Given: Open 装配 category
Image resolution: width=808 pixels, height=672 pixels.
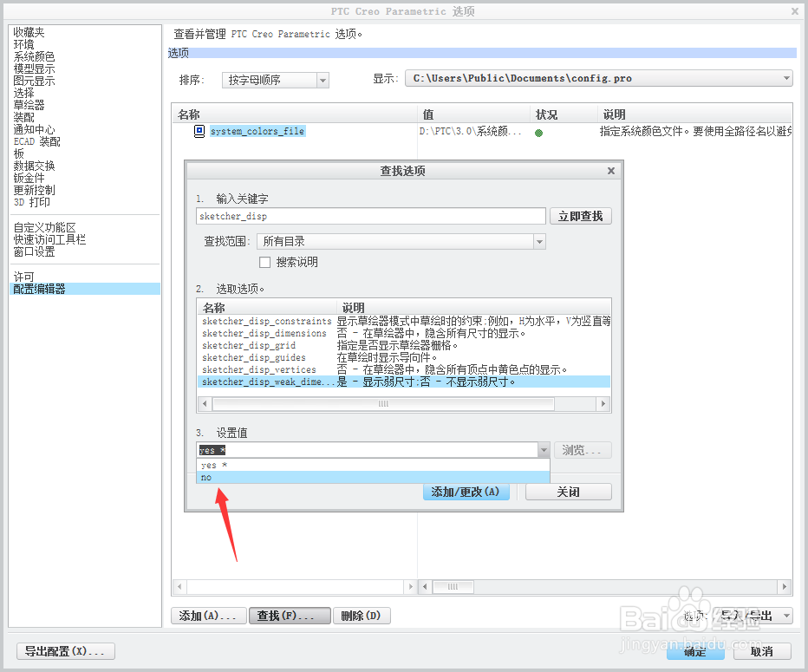Looking at the screenshot, I should pos(23,118).
